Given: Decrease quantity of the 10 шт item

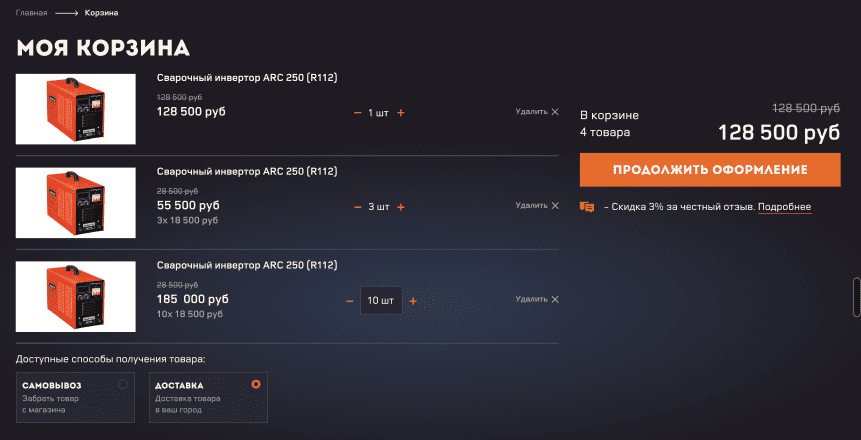Looking at the screenshot, I should click(350, 300).
